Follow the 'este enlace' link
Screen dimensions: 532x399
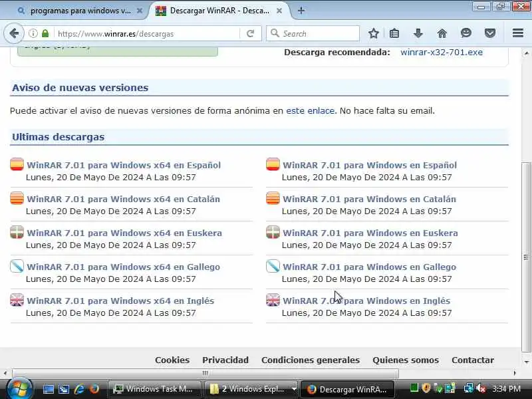tap(310, 111)
